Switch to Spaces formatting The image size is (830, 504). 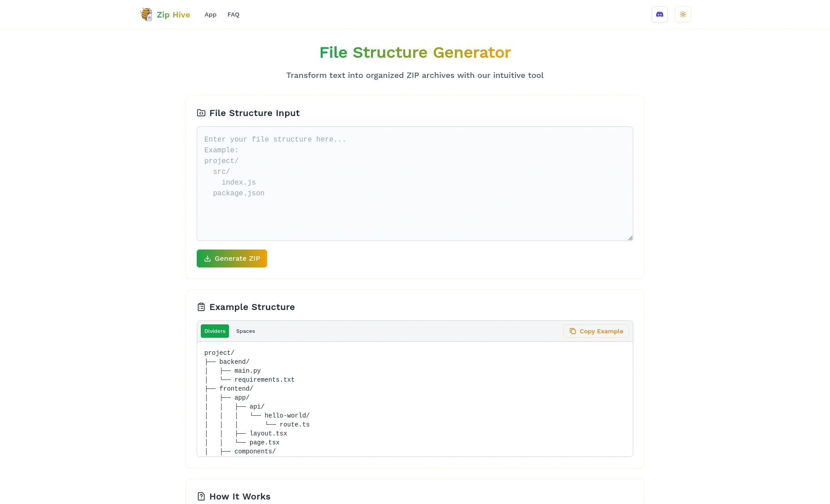pos(246,331)
